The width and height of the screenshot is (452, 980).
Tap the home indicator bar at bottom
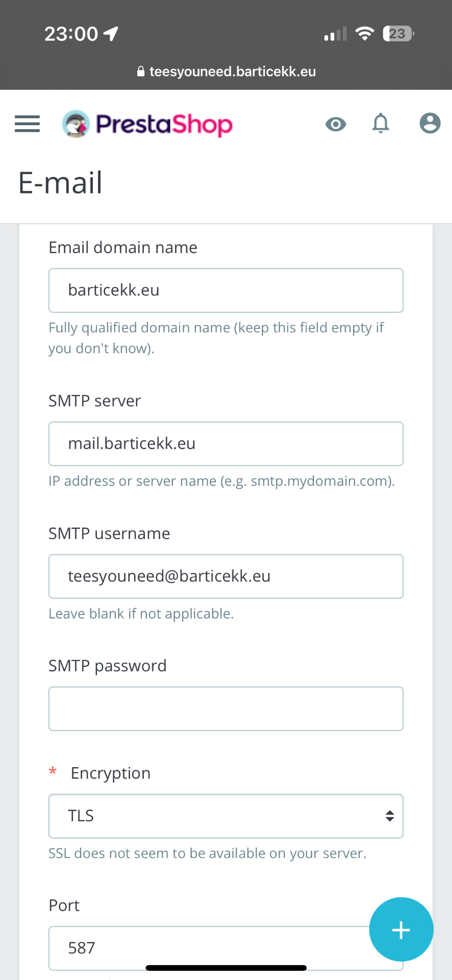(226, 968)
